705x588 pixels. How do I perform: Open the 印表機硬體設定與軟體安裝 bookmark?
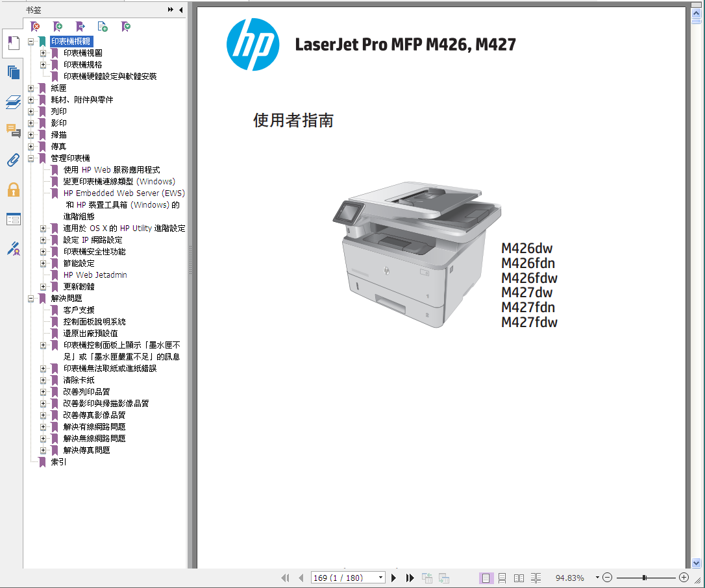coord(110,77)
